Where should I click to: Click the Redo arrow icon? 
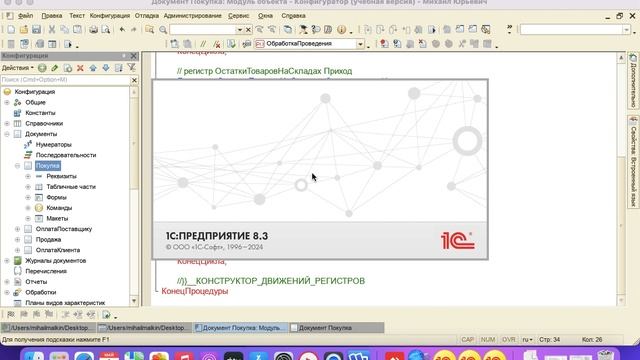(x=133, y=29)
